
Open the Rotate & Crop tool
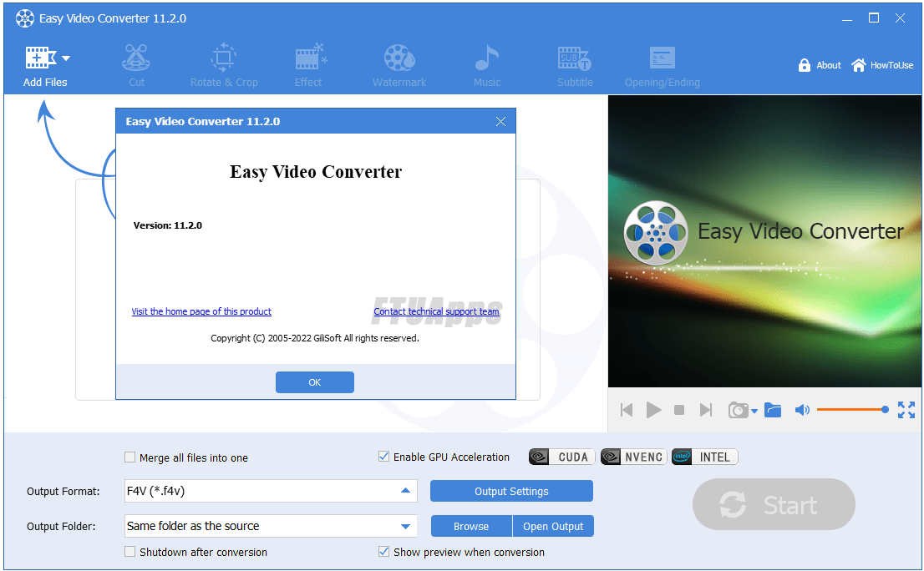tap(224, 66)
